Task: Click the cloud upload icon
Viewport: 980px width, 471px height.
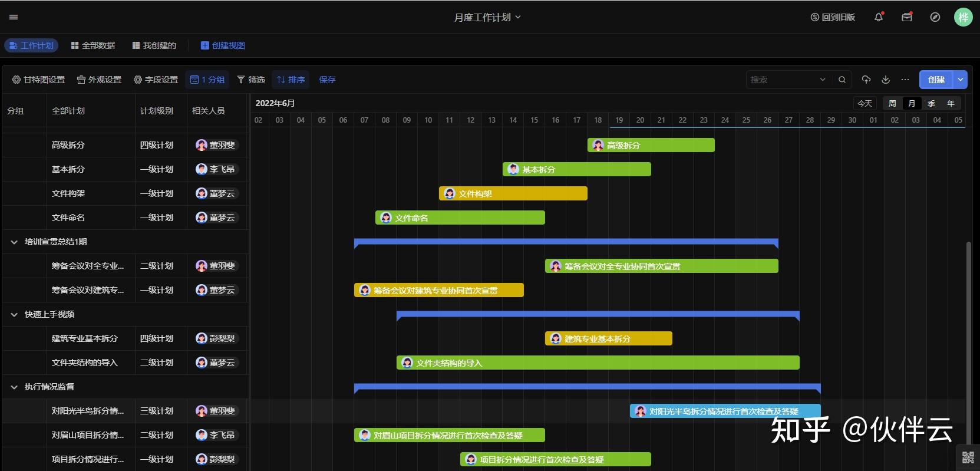Action: pyautogui.click(x=866, y=80)
